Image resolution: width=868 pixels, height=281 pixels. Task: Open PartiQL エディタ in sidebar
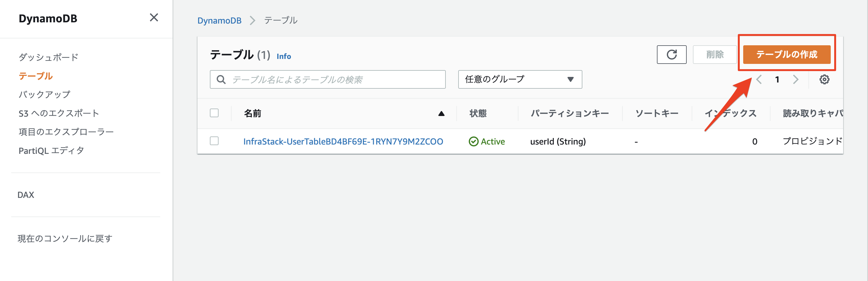point(51,151)
